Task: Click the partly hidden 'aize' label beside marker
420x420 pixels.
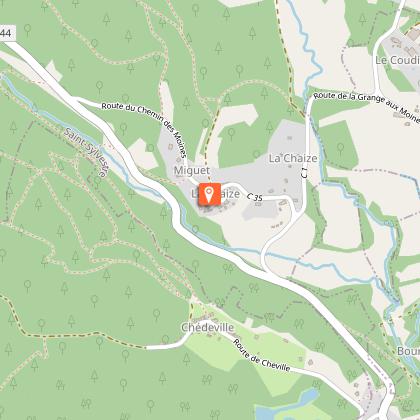Action: [x=230, y=194]
